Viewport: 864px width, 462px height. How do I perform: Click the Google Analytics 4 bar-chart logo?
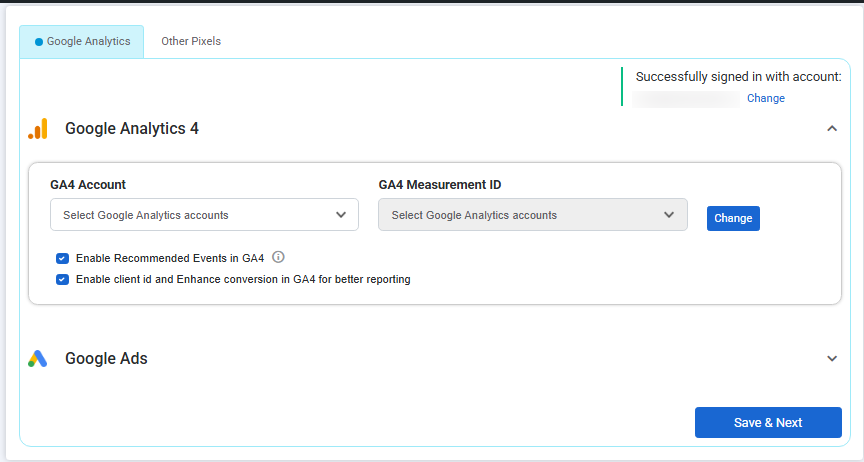[x=38, y=128]
